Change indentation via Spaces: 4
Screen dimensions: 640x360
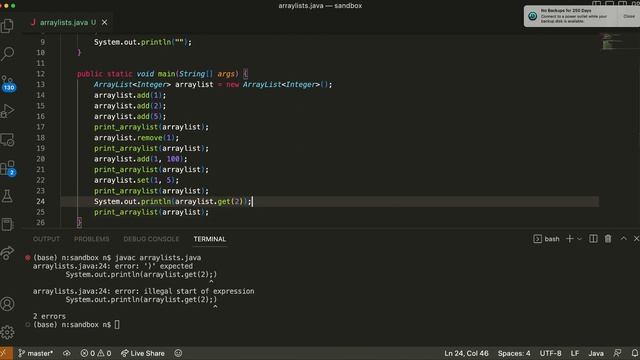click(x=514, y=353)
